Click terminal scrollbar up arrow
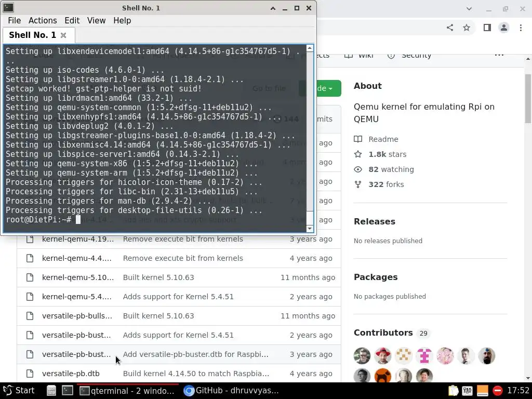Viewport: 532px width, 399px height. point(310,48)
